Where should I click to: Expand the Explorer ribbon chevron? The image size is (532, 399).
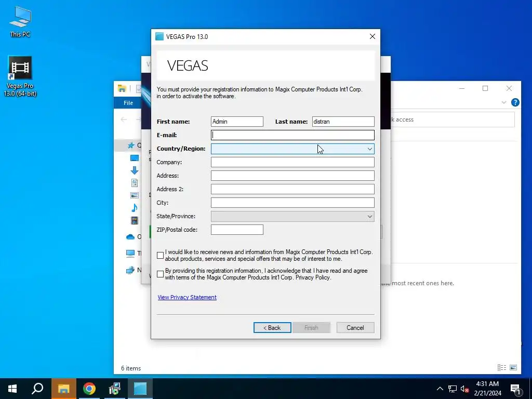pyautogui.click(x=504, y=102)
